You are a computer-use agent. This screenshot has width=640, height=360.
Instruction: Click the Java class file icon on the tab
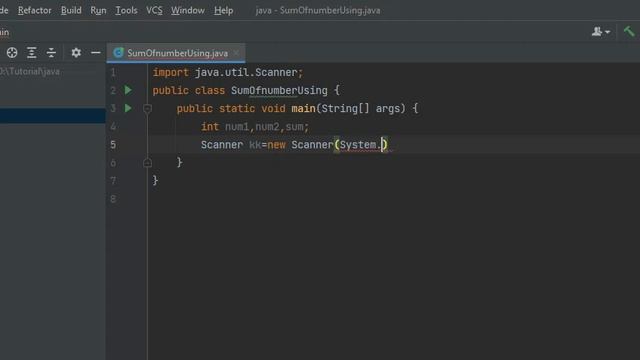pos(118,53)
